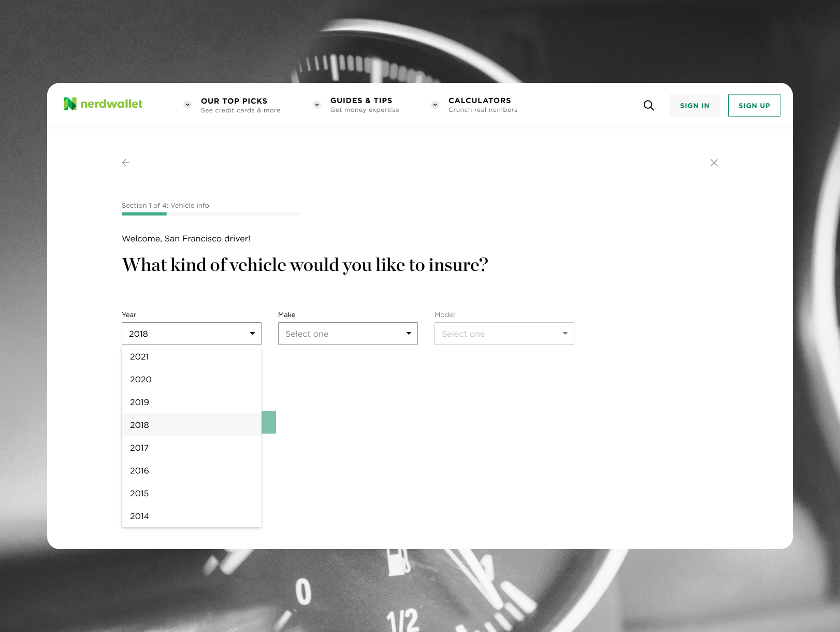
Task: Expand chevron beside Guides & Tips
Action: 317,105
